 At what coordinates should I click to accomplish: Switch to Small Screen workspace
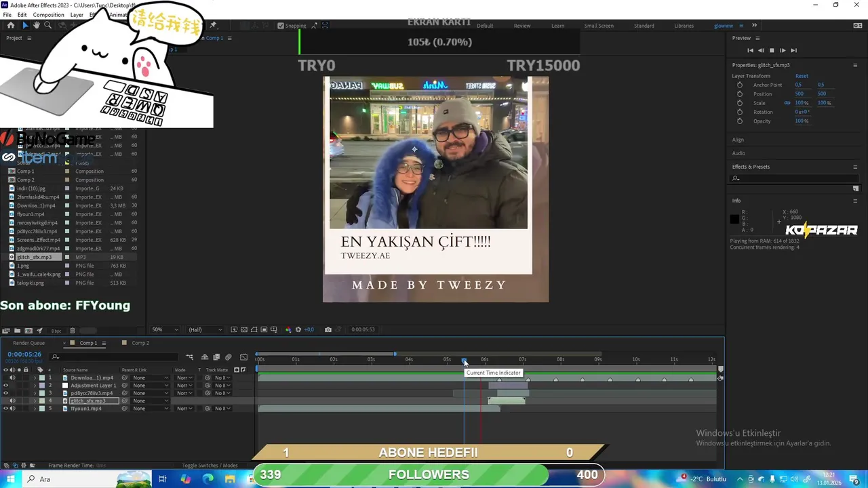point(599,26)
